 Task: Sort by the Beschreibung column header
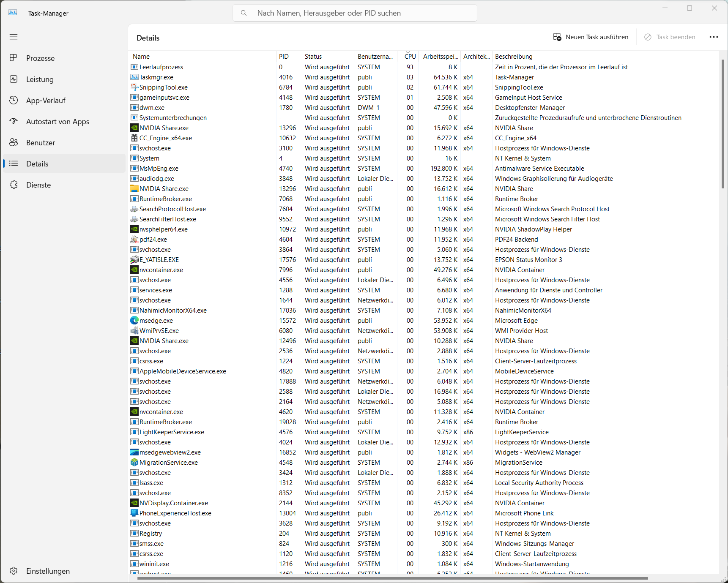605,57
